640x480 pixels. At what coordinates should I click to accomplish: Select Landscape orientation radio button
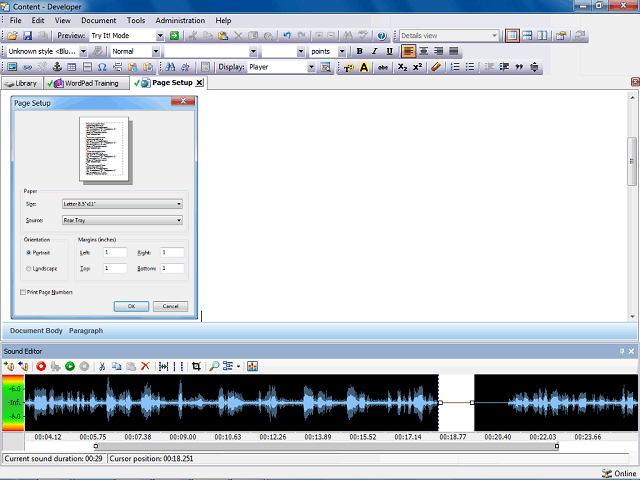pyautogui.click(x=29, y=269)
